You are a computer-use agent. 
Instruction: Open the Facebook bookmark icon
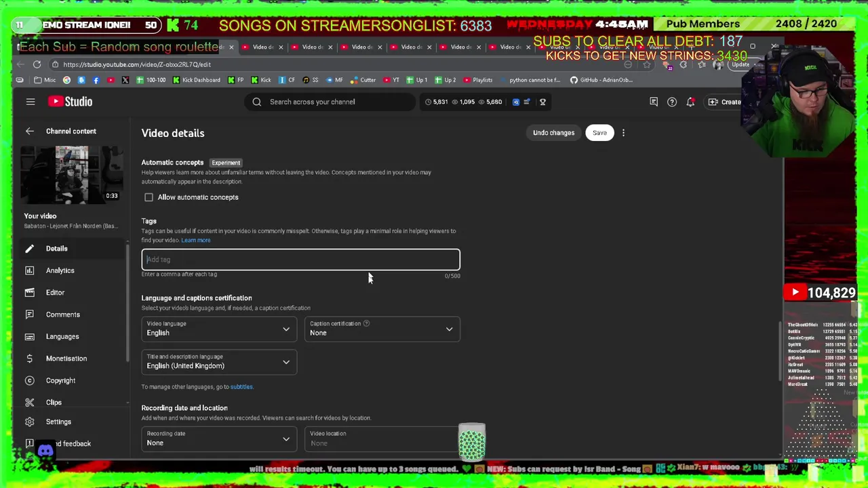tap(96, 80)
